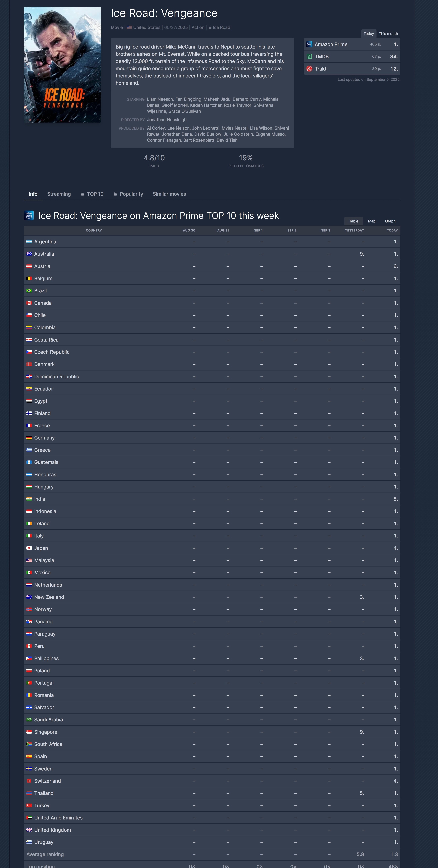Screen dimensions: 438x868
Task: Click the AUG 30 column header
Action: (x=189, y=230)
